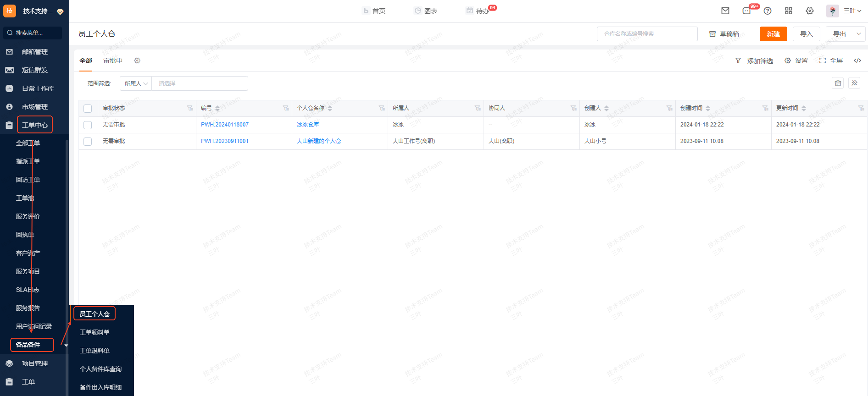Check the row for PWH.20240118007

(88, 125)
